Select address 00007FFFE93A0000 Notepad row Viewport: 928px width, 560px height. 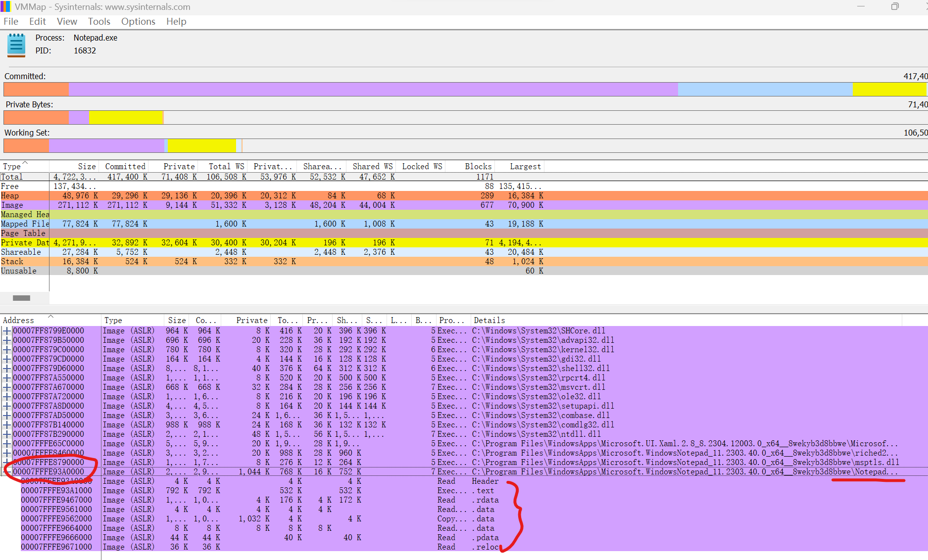(464, 471)
